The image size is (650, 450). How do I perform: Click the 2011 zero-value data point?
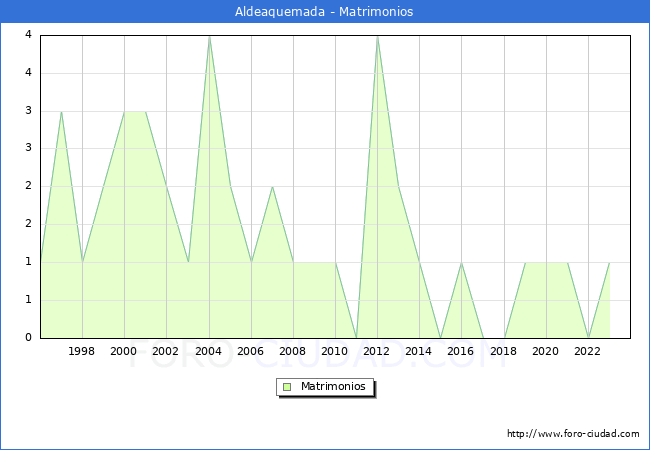click(357, 338)
